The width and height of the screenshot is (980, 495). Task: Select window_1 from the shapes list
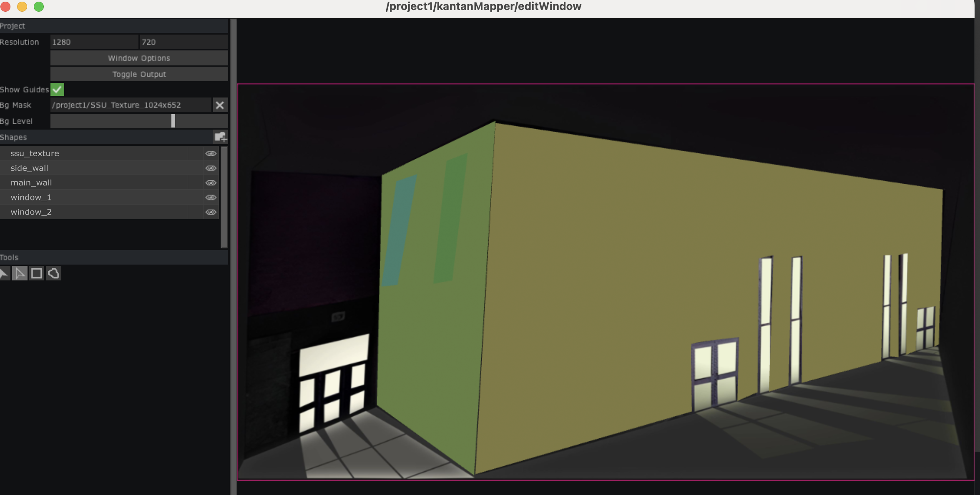[31, 197]
